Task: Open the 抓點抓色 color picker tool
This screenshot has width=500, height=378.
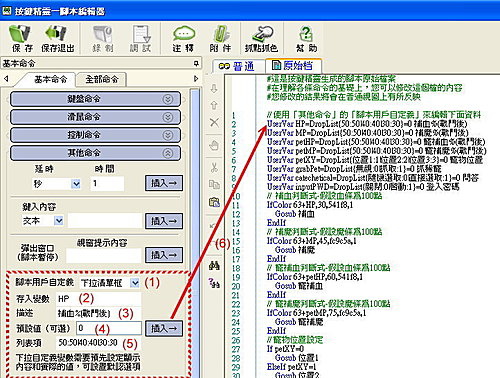Action: coord(261,38)
